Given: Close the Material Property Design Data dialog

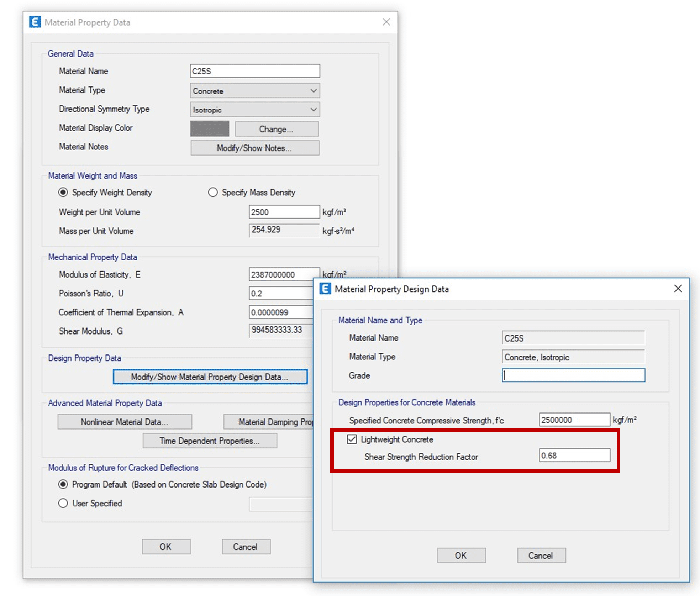Looking at the screenshot, I should 678,289.
